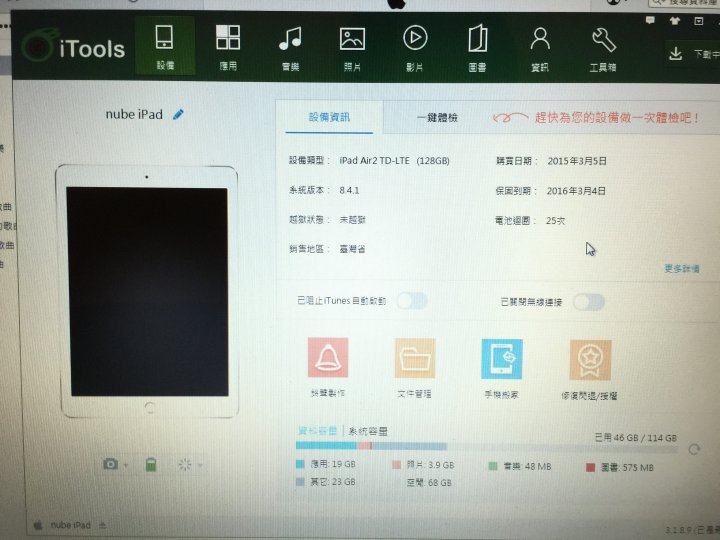The image size is (720, 540).
Task: Edit device name with pencil icon
Action: [x=178, y=114]
